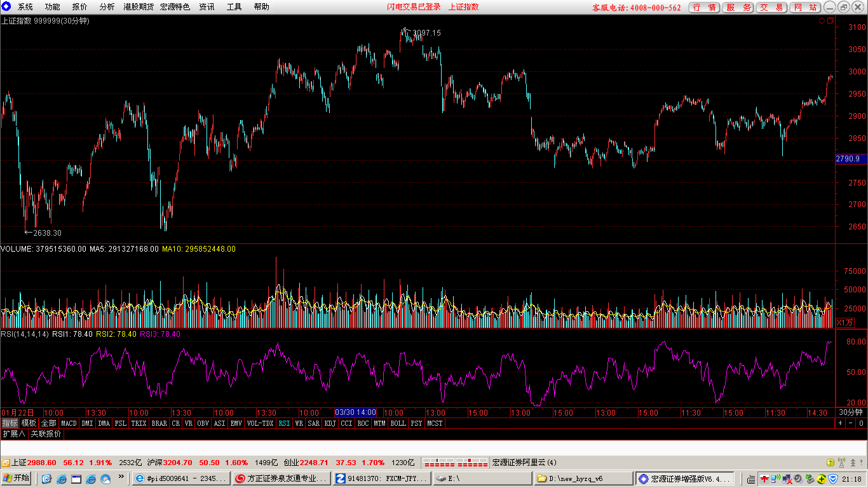Click the double up-arrow status icon

tap(851, 463)
